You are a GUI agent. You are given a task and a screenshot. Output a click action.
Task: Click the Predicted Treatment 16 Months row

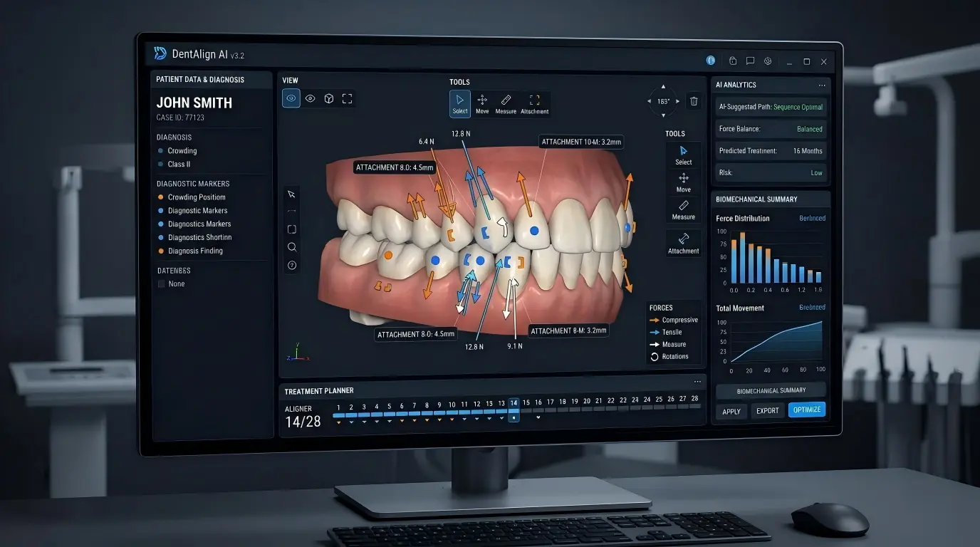pyautogui.click(x=771, y=151)
